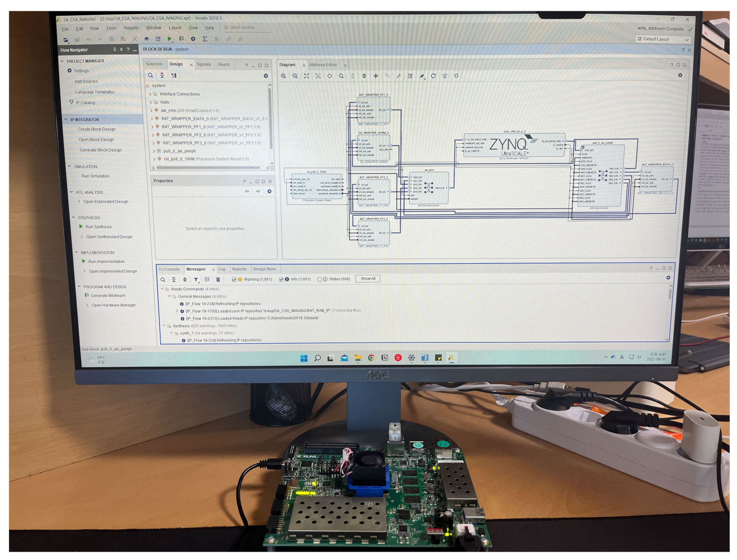Toggle the Info messages checkbox
Screen dimensions: 737x560
point(281,279)
